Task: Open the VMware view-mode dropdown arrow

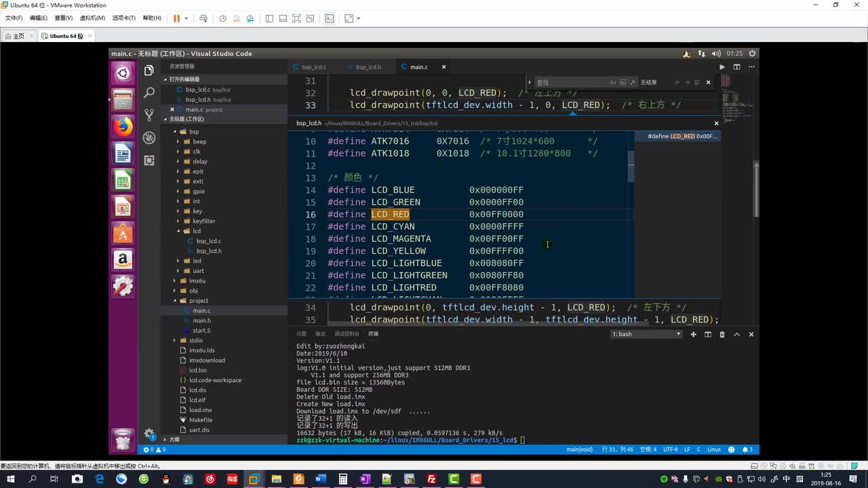Action: coord(359,18)
